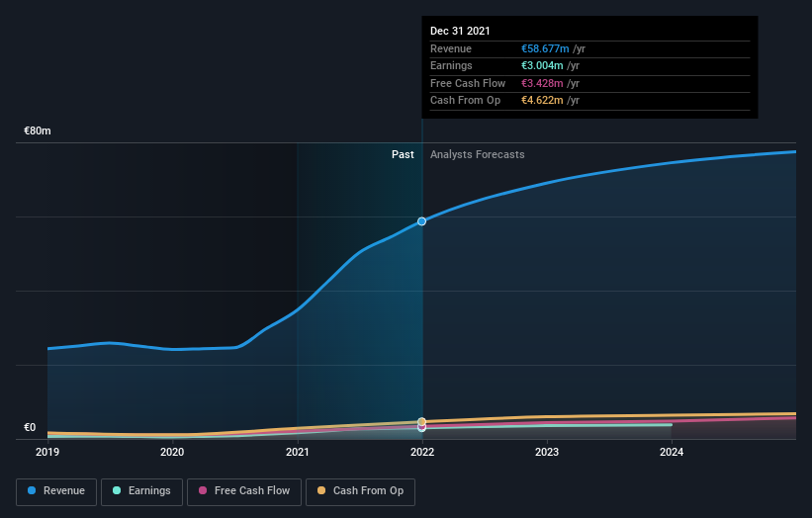Toggle the Revenue legend button
812x518 pixels.
56,491
